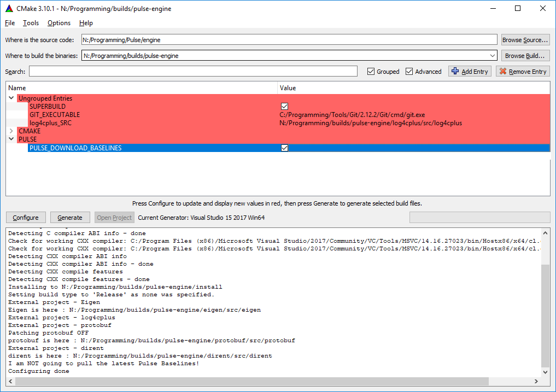Collapse the Ungrouped Entries group
556x392 pixels.
click(11, 98)
